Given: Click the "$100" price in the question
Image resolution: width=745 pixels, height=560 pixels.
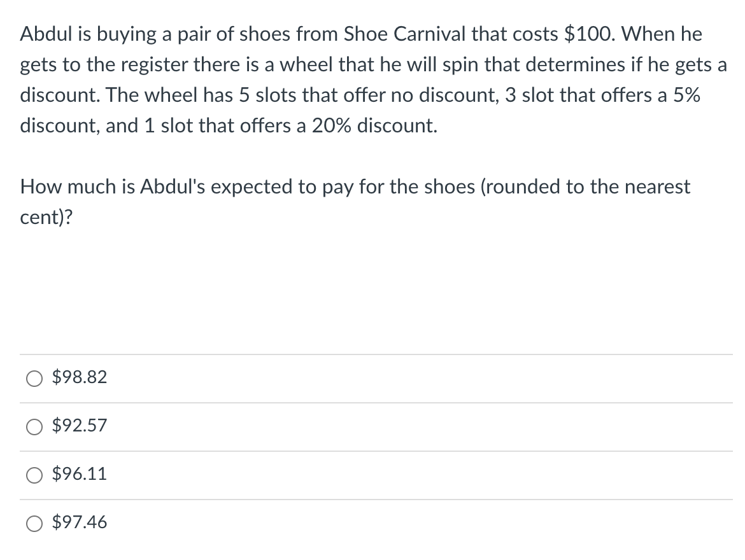Looking at the screenshot, I should point(588,34).
